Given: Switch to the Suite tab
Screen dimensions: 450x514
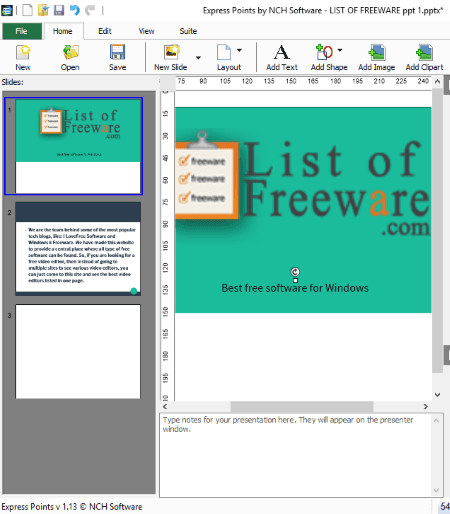Looking at the screenshot, I should pyautogui.click(x=188, y=31).
